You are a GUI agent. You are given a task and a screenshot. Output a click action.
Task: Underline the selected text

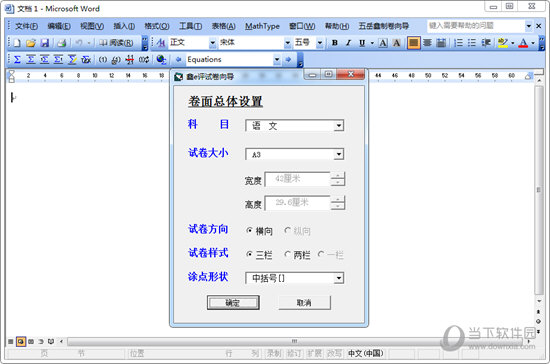click(362, 43)
